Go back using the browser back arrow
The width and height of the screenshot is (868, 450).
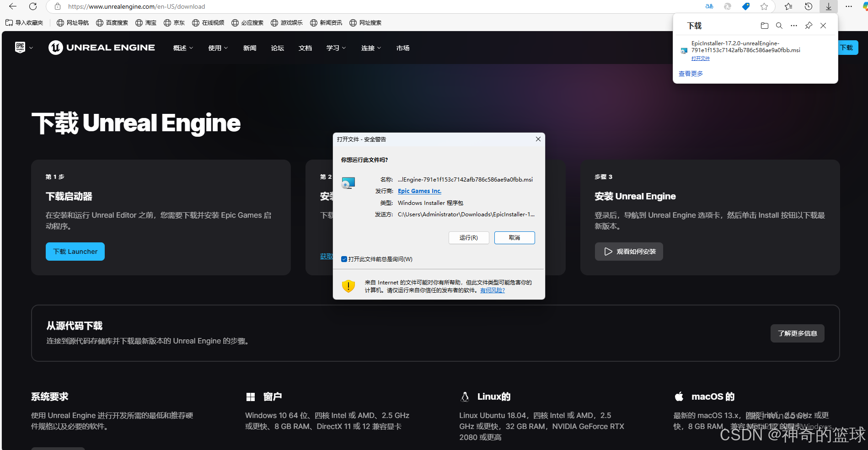13,6
